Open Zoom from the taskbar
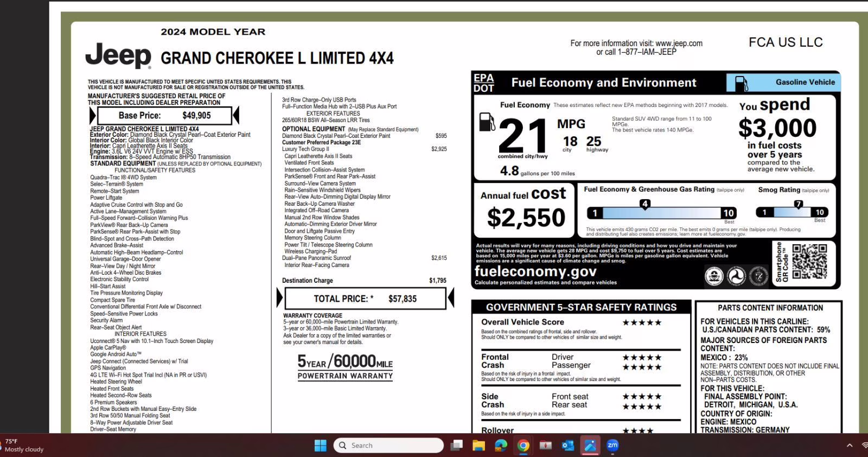The image size is (868, 457). pyautogui.click(x=612, y=446)
